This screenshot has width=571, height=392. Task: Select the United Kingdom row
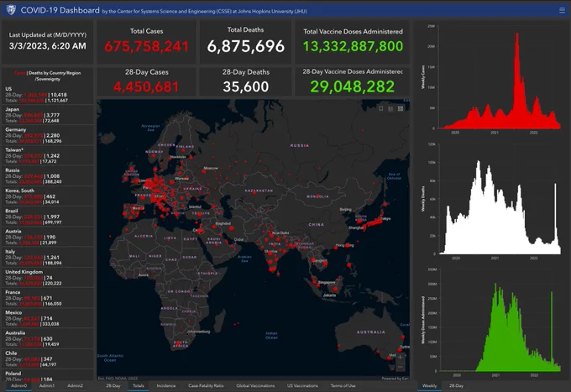click(x=48, y=278)
